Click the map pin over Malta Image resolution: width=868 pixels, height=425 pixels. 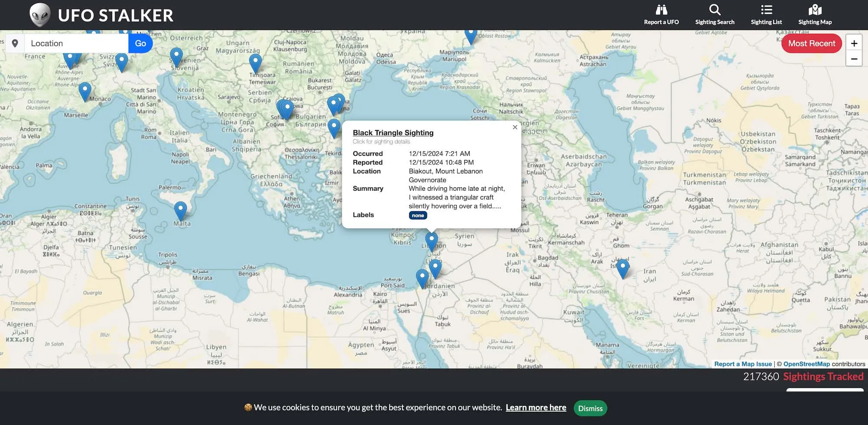[x=180, y=210]
